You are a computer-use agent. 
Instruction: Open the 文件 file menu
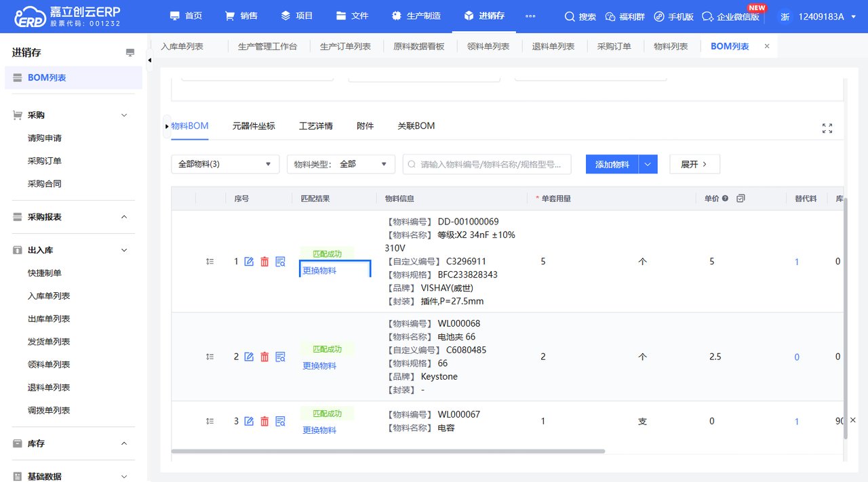tap(352, 16)
